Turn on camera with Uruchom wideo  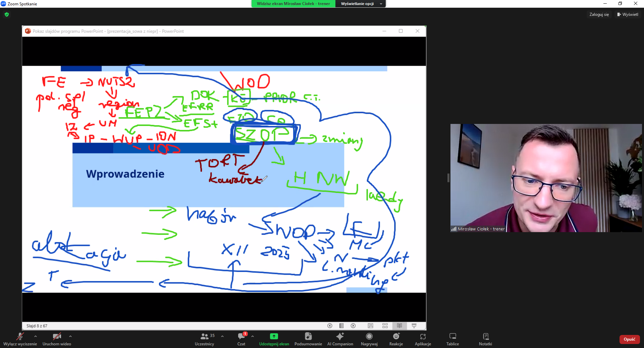57,339
